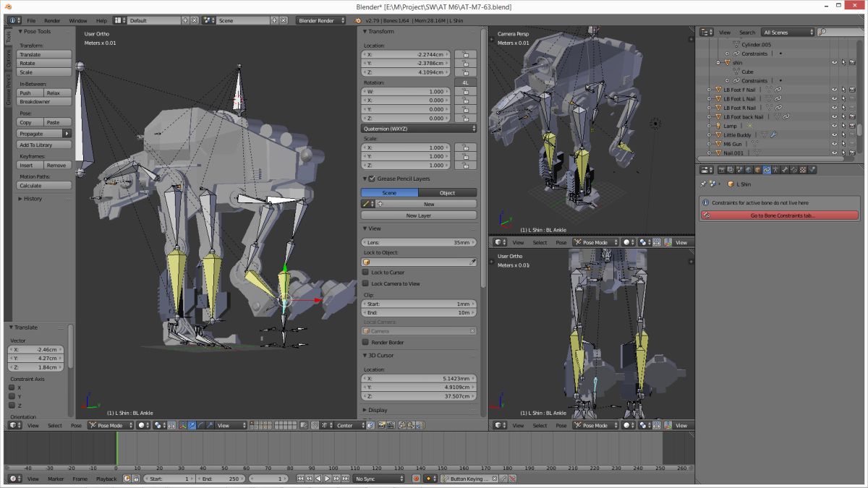Switch Grease Pencil source to Object tab
The image size is (868, 488).
[447, 193]
